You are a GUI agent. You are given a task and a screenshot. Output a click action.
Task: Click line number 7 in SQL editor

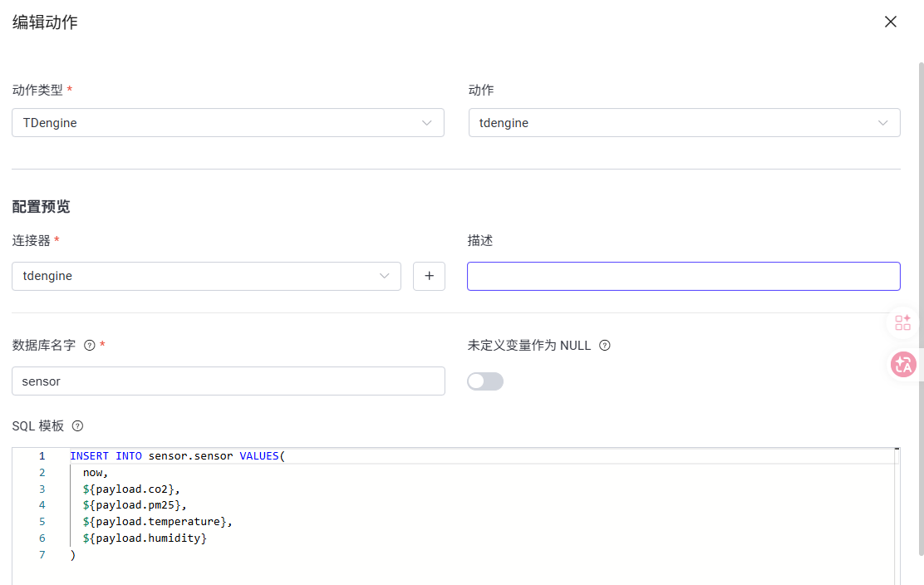pos(42,554)
